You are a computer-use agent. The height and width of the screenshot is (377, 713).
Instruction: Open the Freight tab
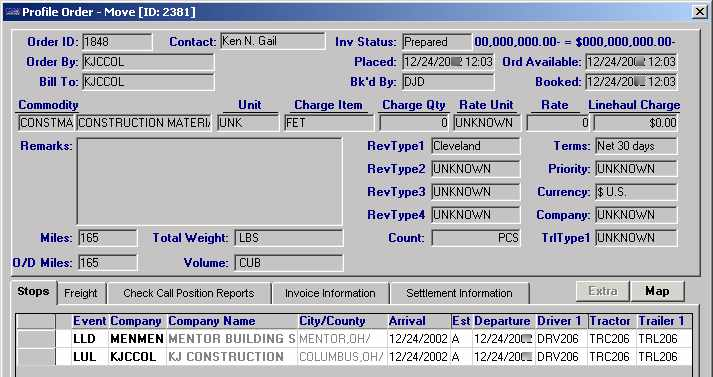point(80,293)
